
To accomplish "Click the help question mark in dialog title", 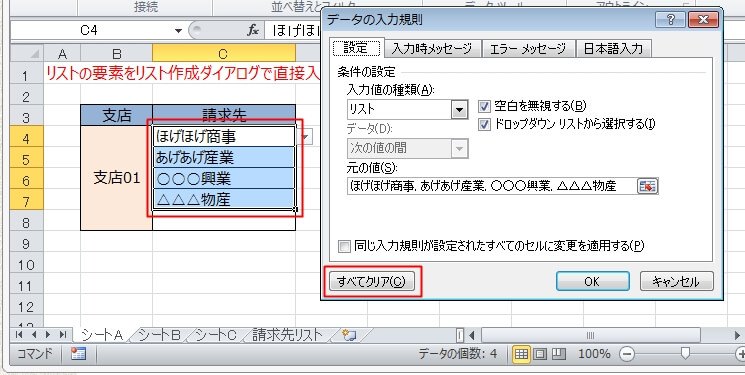I will 670,20.
